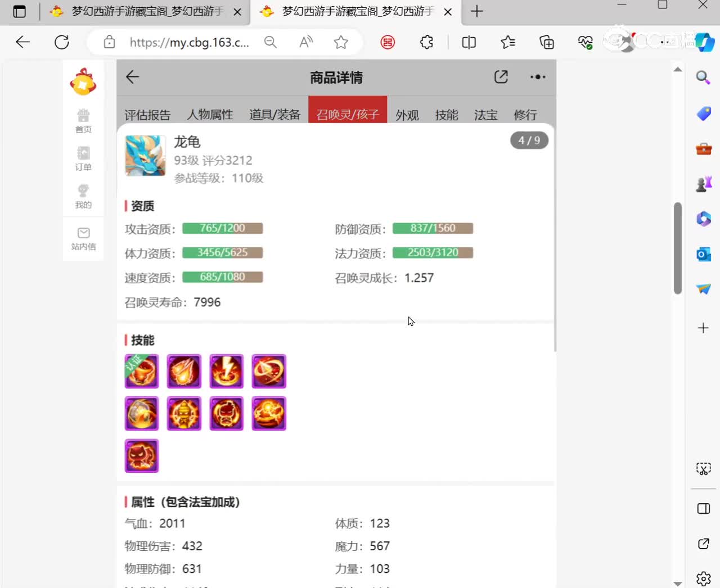Start the Read Aloud feature icon
Image resolution: width=720 pixels, height=588 pixels.
pos(306,42)
